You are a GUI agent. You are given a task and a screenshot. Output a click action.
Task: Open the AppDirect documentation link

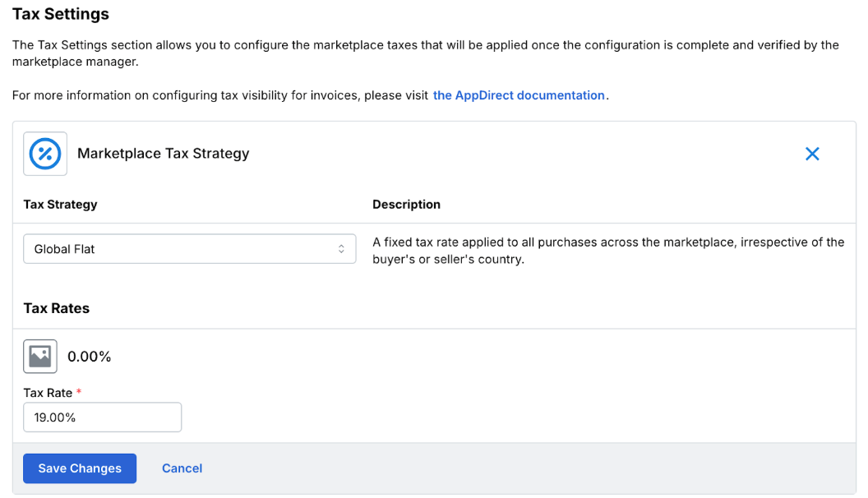tap(519, 95)
